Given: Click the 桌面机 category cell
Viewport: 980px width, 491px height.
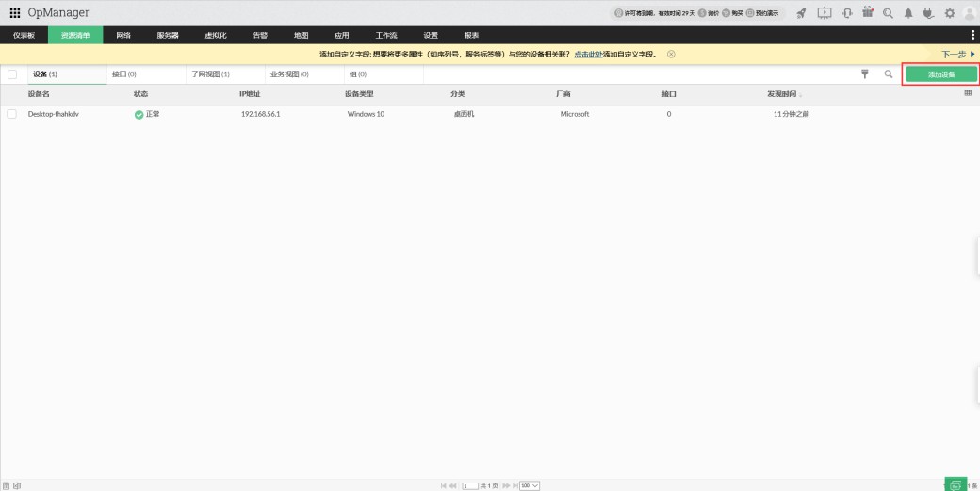Looking at the screenshot, I should tap(464, 114).
